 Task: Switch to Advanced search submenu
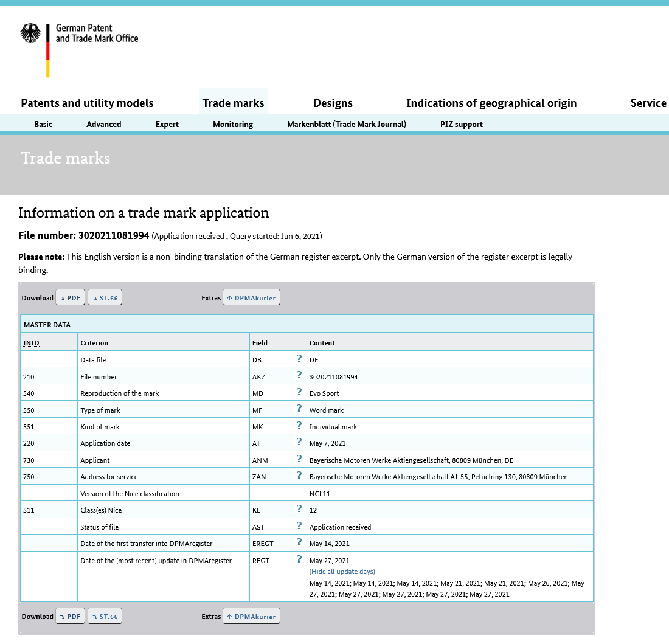[x=103, y=124]
